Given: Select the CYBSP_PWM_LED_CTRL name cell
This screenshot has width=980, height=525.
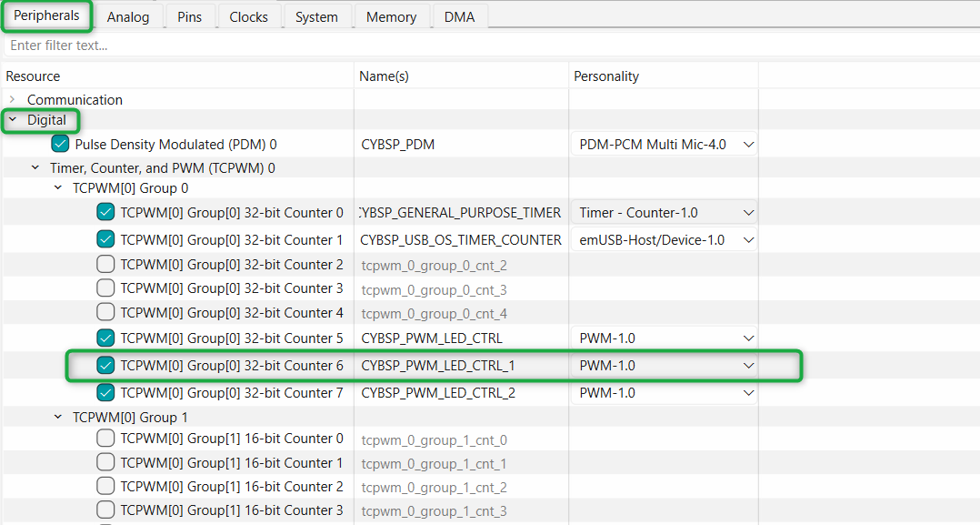Looking at the screenshot, I should 432,338.
